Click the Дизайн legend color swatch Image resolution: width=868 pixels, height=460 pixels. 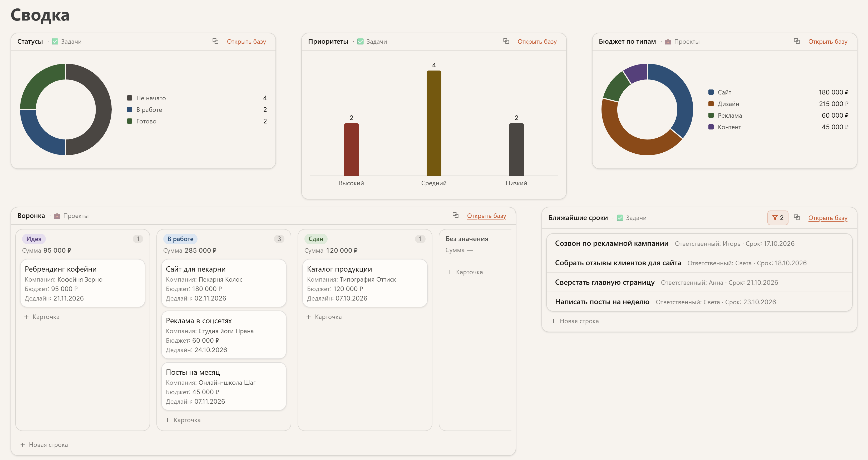(x=711, y=104)
